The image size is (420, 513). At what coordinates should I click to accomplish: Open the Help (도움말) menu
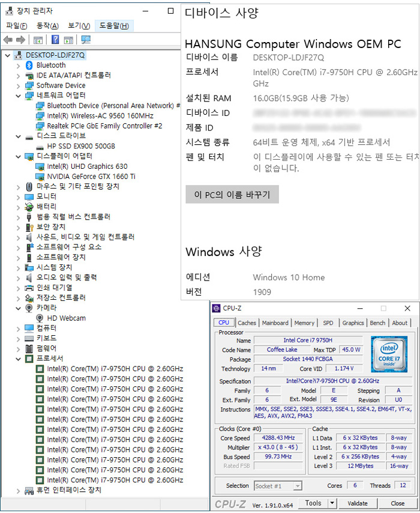114,25
